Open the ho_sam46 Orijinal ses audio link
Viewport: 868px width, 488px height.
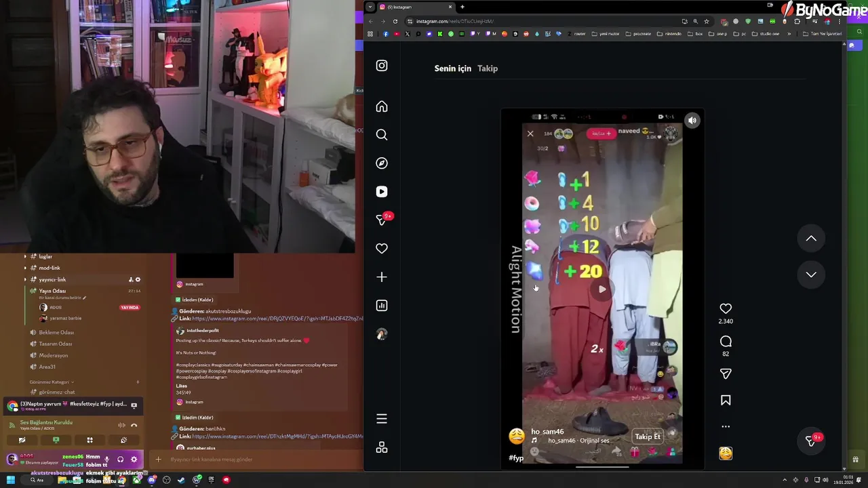click(578, 441)
